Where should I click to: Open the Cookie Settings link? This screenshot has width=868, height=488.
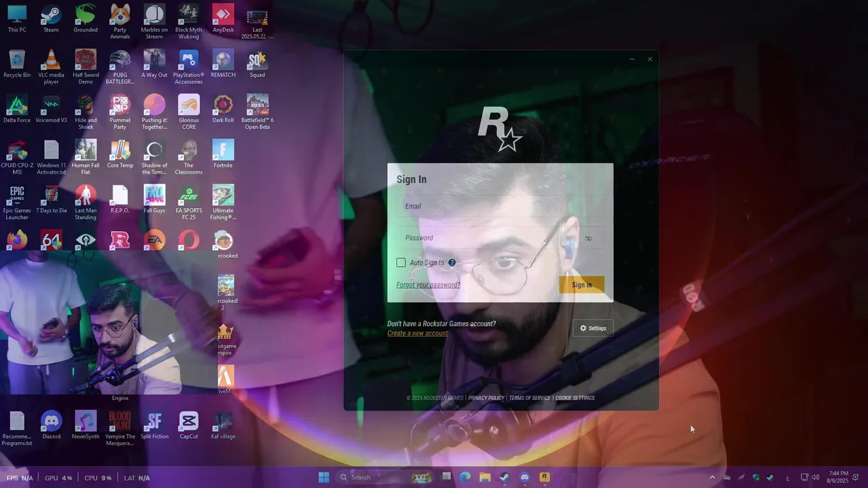point(575,398)
